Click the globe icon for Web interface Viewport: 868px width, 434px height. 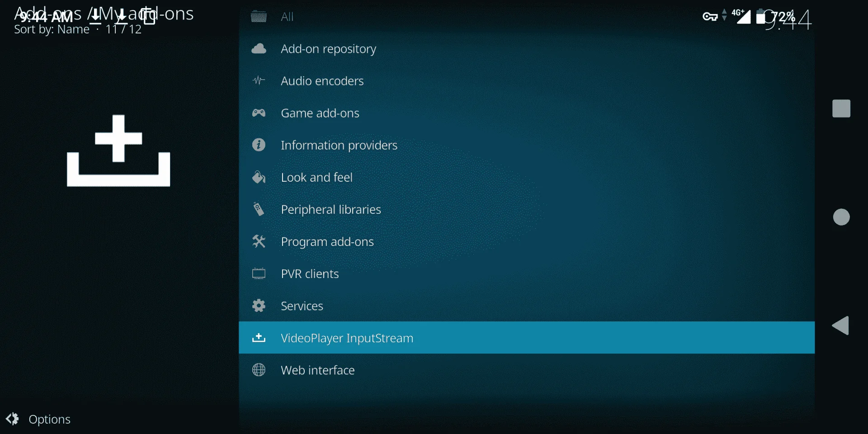(x=259, y=370)
